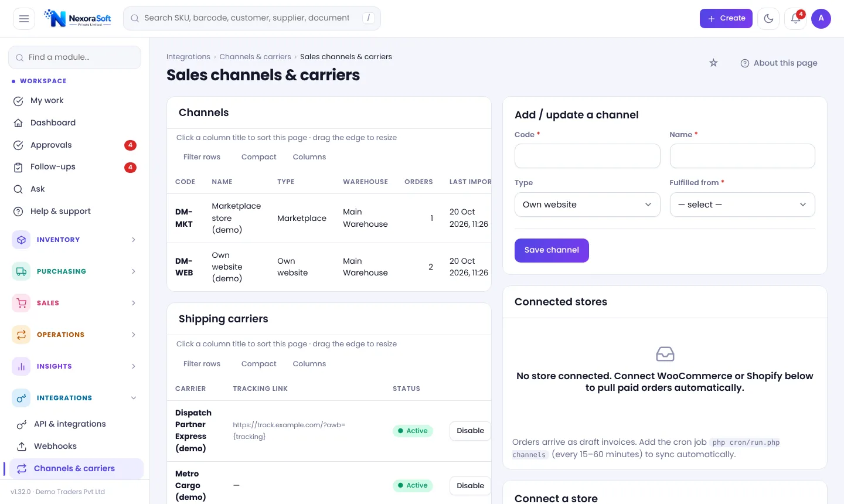844x504 pixels.
Task: Disable Dispatch Partner Express carrier
Action: pyautogui.click(x=470, y=431)
